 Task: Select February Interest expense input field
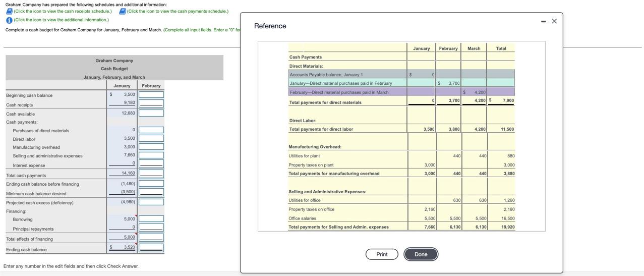151,164
